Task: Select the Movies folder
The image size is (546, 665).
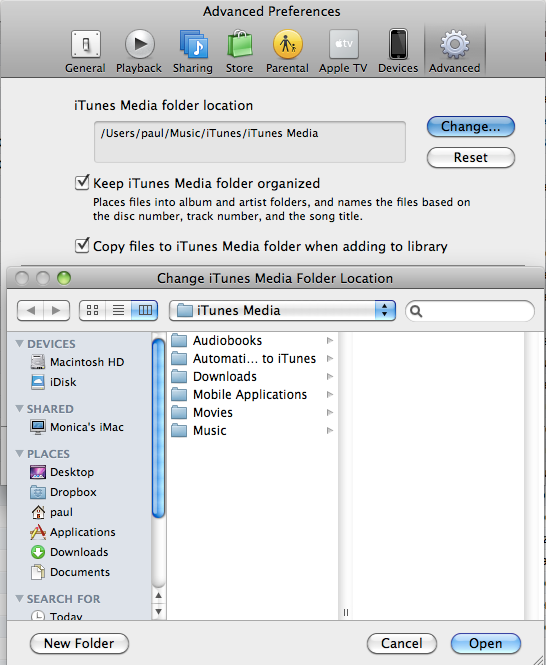Action: [252, 413]
